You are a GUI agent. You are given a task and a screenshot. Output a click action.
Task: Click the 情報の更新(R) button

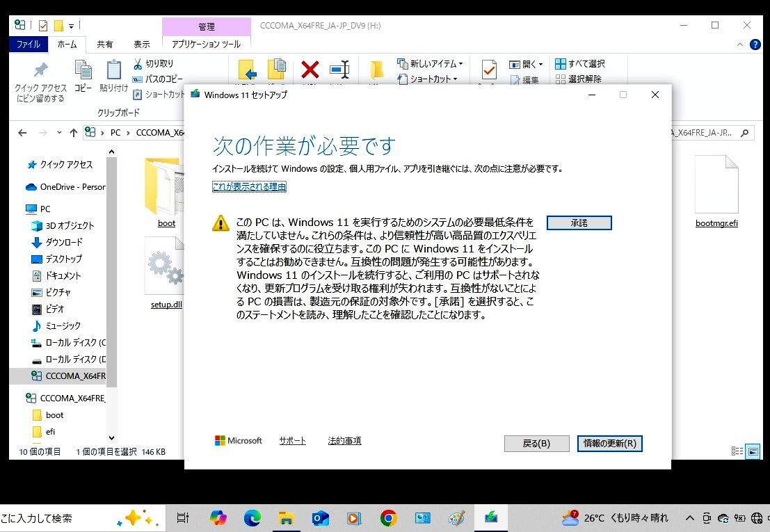[x=610, y=444]
